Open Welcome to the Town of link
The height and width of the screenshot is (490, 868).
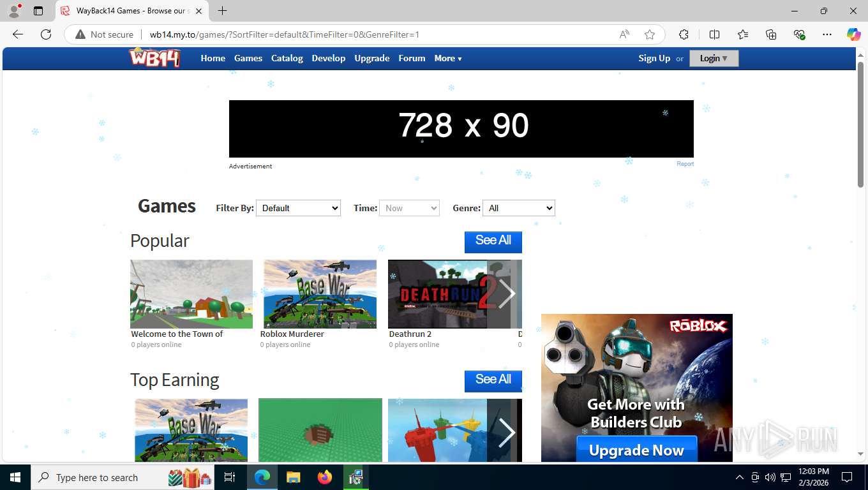tap(177, 334)
